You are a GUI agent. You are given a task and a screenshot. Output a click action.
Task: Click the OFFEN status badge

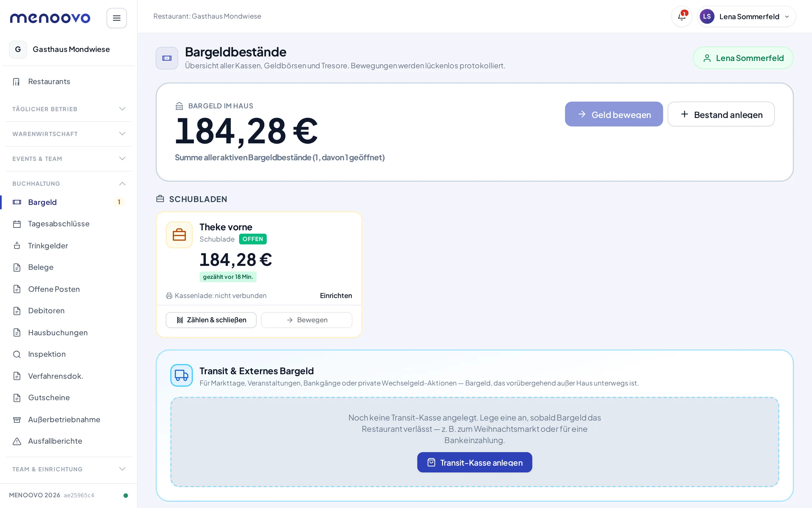click(253, 239)
